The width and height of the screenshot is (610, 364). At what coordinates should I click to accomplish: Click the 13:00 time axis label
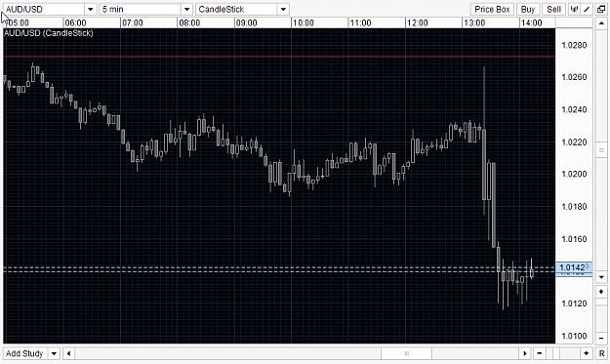tap(474, 23)
